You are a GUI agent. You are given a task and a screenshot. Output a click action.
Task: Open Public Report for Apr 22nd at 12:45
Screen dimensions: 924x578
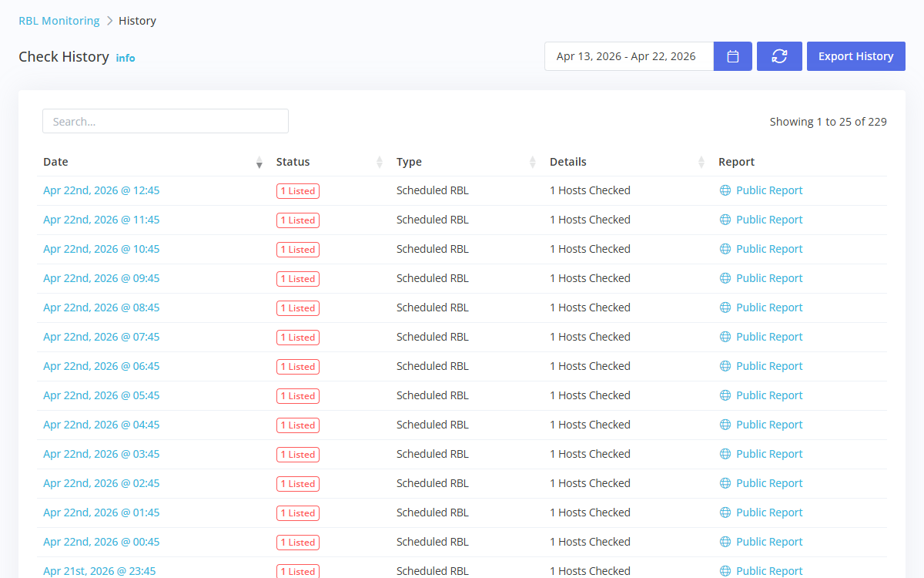tap(769, 190)
